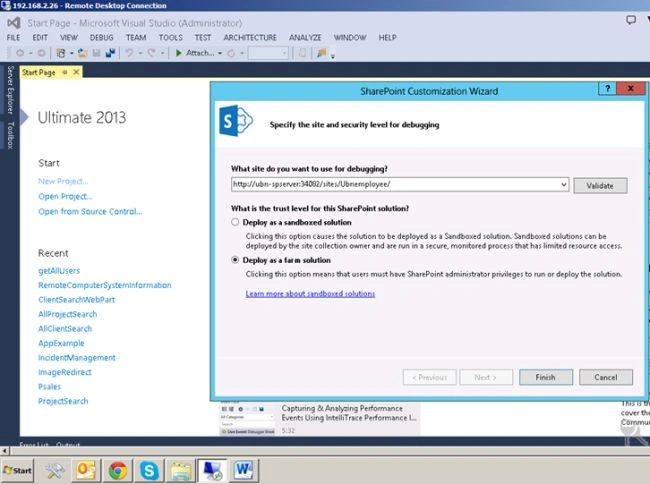Image resolution: width=650 pixels, height=484 pixels.
Task: Open the VIEW menu
Action: [69, 38]
